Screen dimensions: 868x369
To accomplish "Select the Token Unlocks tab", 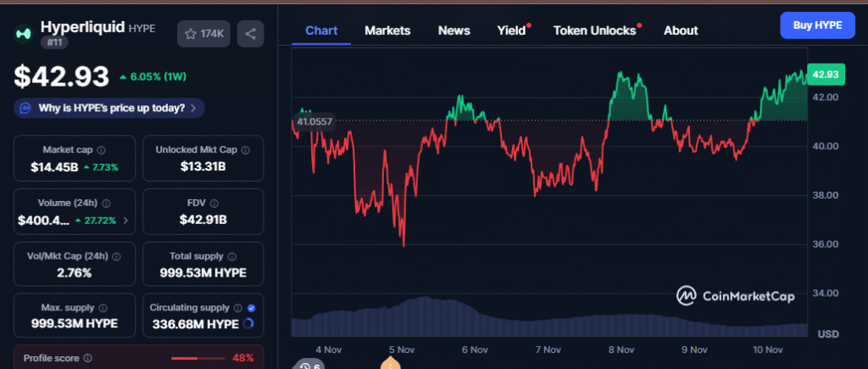I will [594, 31].
